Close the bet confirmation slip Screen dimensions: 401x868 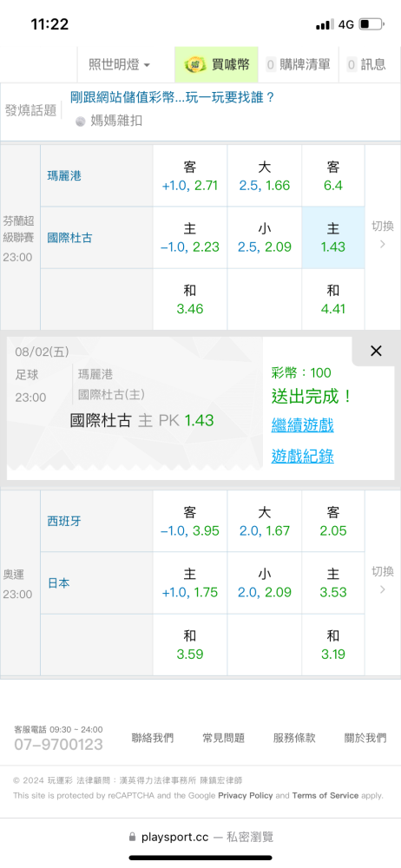(376, 351)
